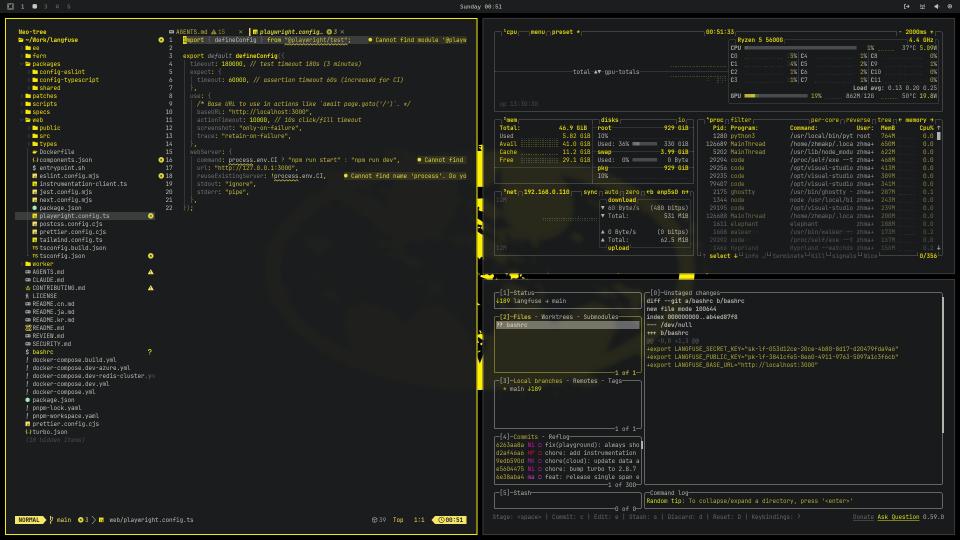Switch to Worktrees tab in lazygit
Viewport: 960px width, 540px height.
[x=555, y=317]
